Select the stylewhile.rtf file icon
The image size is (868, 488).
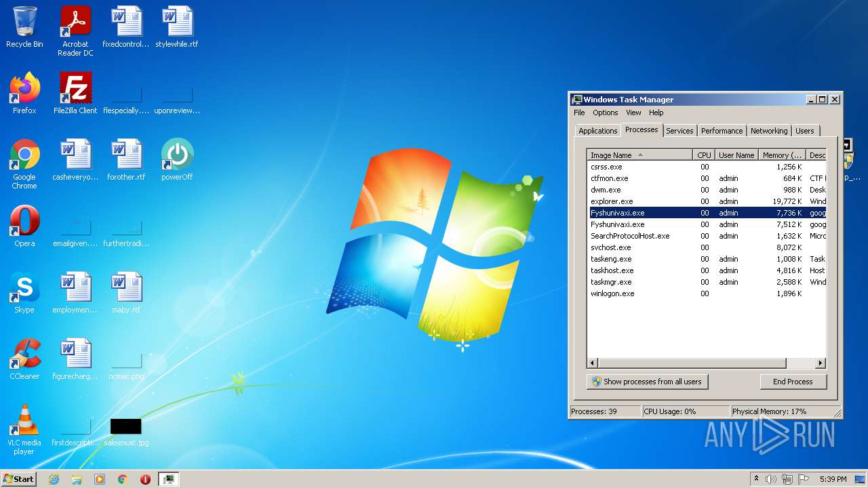pos(177,27)
